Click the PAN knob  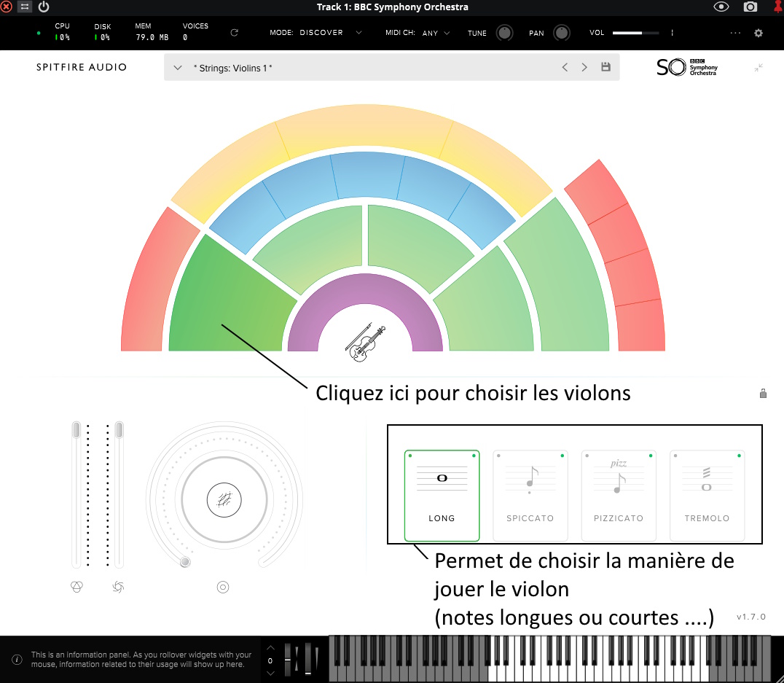(x=562, y=33)
